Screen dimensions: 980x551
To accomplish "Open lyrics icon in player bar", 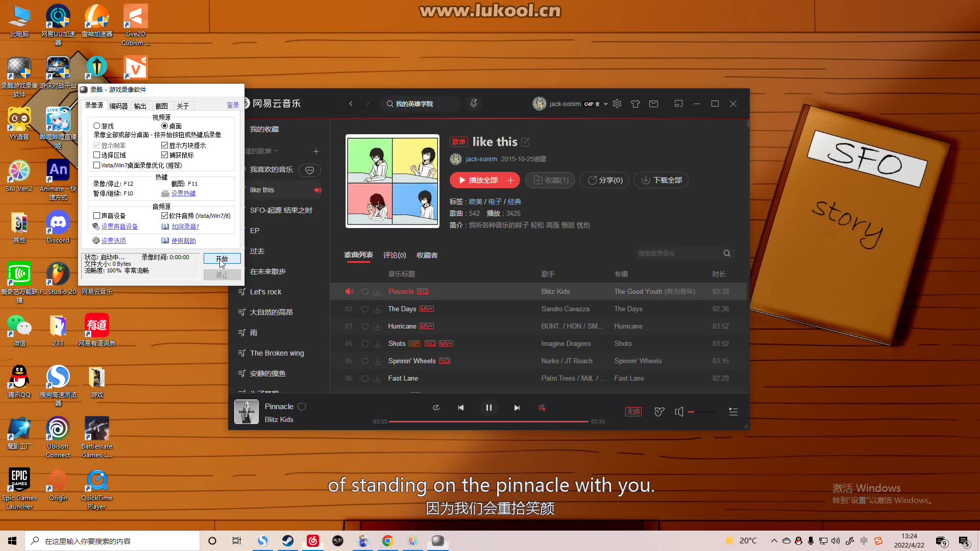I will (x=542, y=408).
